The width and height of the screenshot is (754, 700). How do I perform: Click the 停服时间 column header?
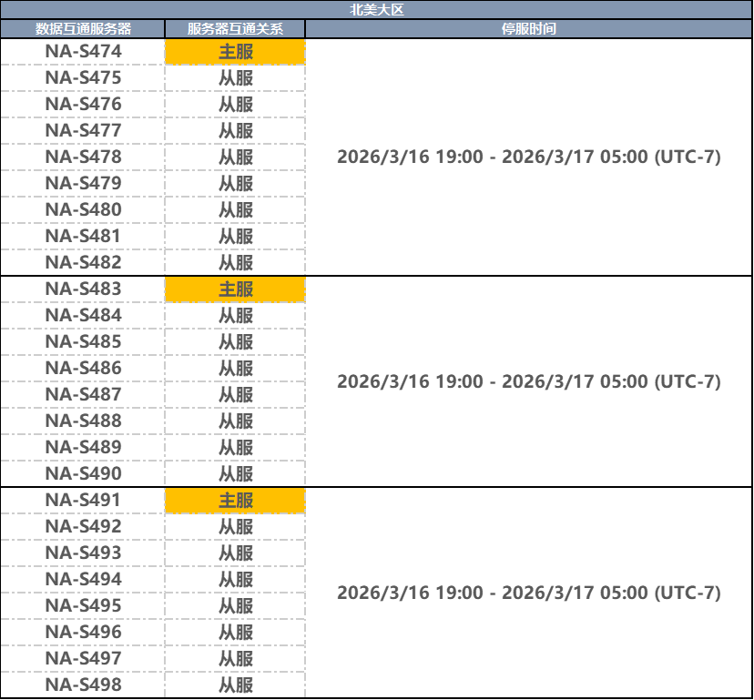tap(528, 29)
